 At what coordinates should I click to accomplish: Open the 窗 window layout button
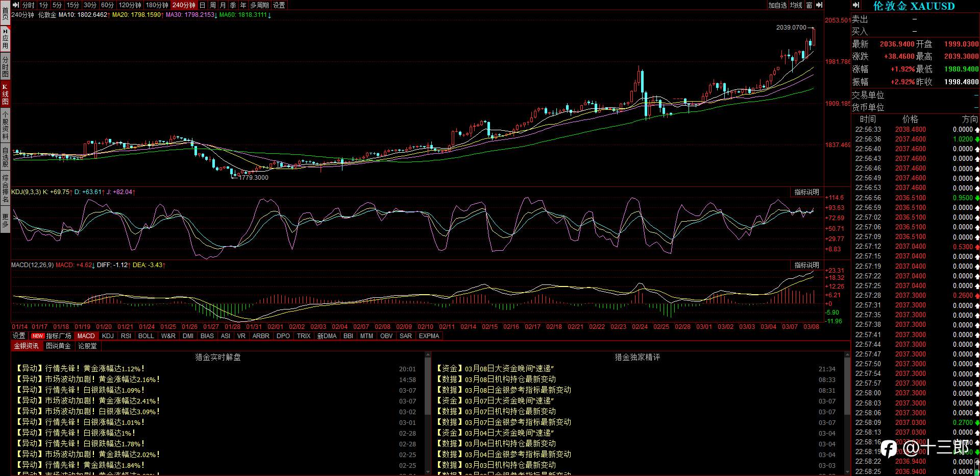click(x=809, y=5)
